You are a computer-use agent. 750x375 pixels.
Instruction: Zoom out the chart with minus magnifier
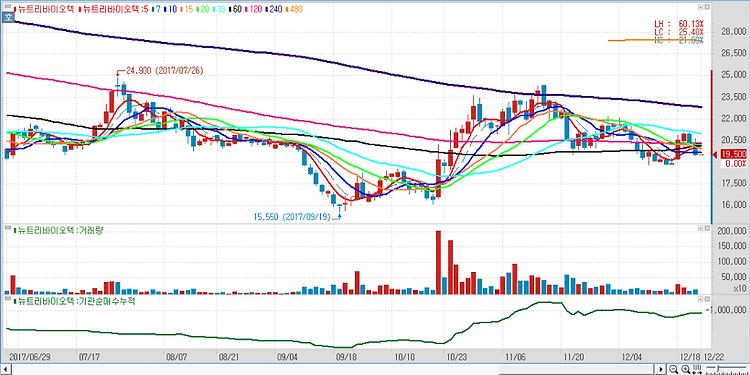(x=673, y=369)
